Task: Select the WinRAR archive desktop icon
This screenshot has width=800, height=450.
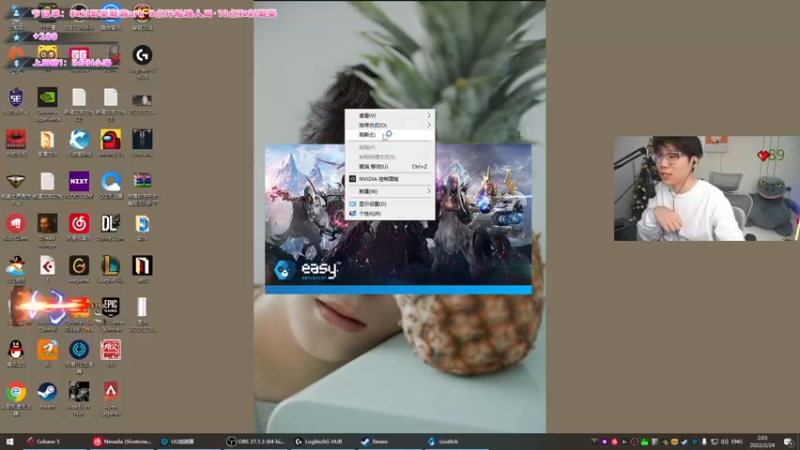Action: (x=142, y=188)
